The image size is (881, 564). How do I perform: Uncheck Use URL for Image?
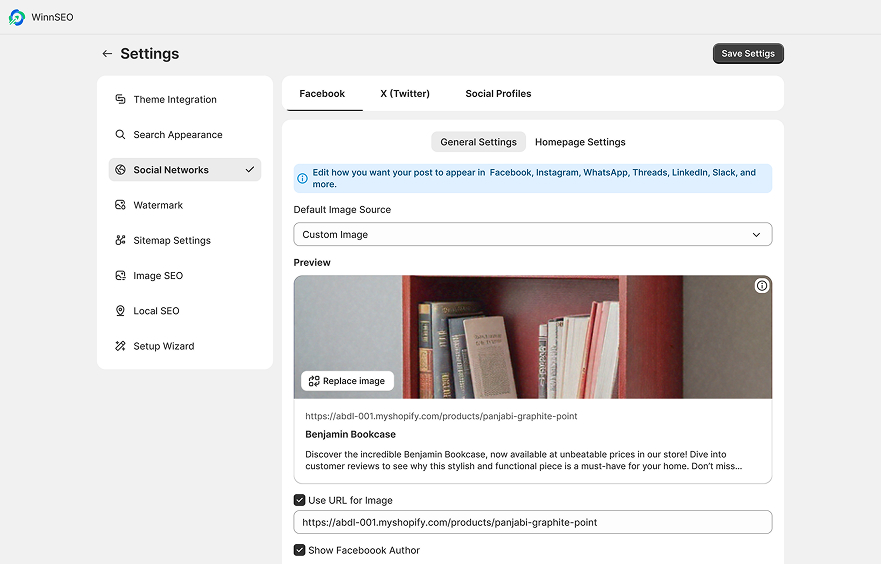(x=299, y=500)
